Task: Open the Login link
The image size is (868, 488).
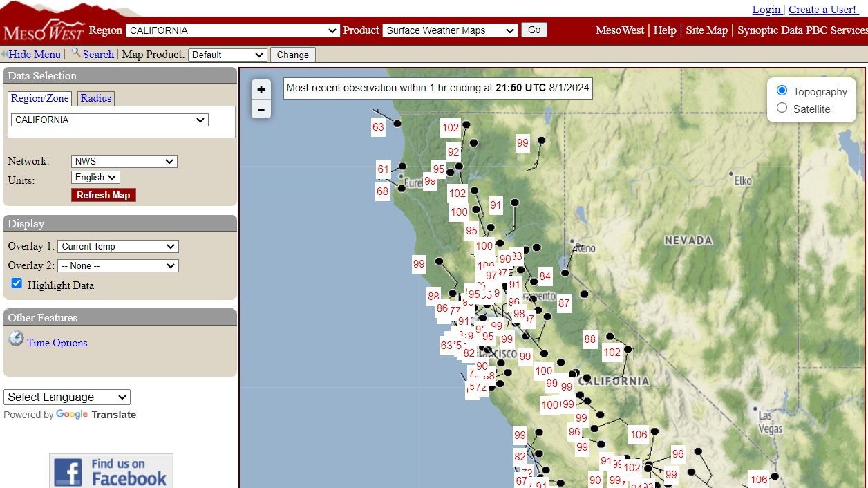Action: 766,9
